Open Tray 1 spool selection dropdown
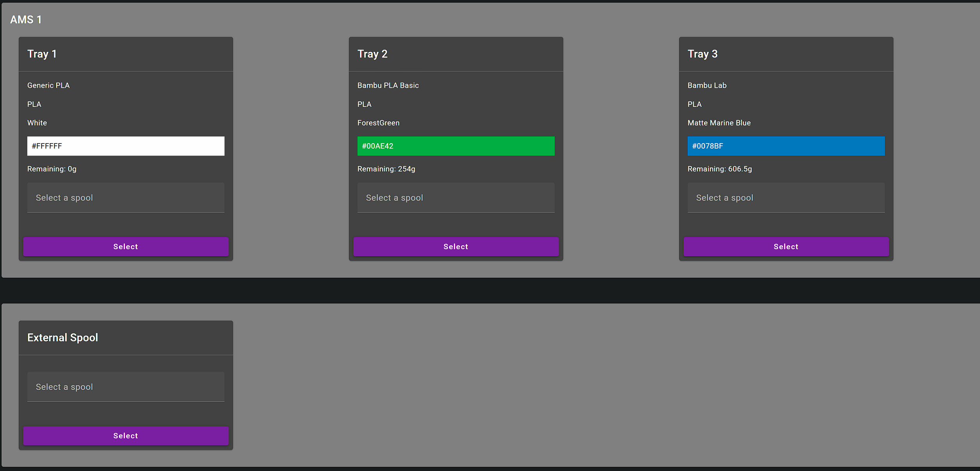This screenshot has width=980, height=471. pyautogui.click(x=126, y=198)
